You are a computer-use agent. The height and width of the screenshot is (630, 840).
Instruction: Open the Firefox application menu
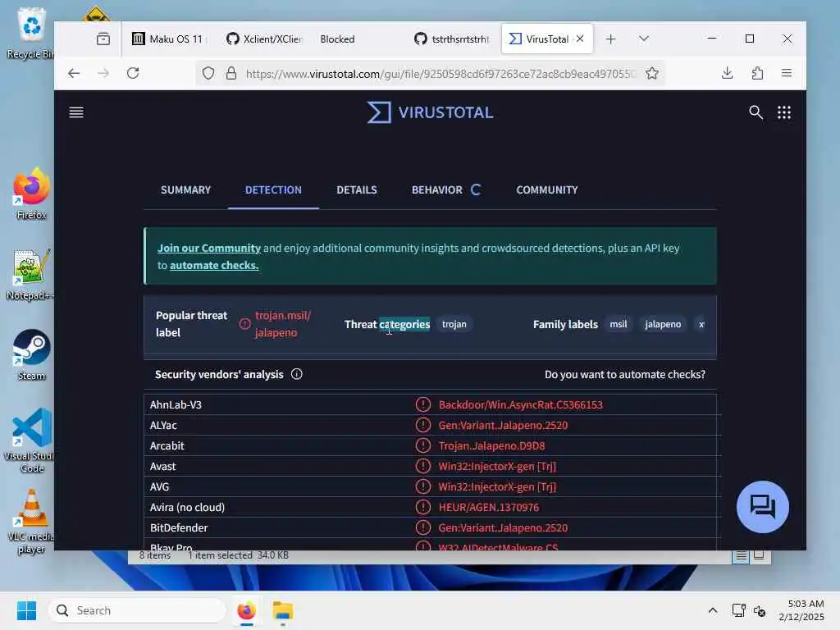(787, 73)
